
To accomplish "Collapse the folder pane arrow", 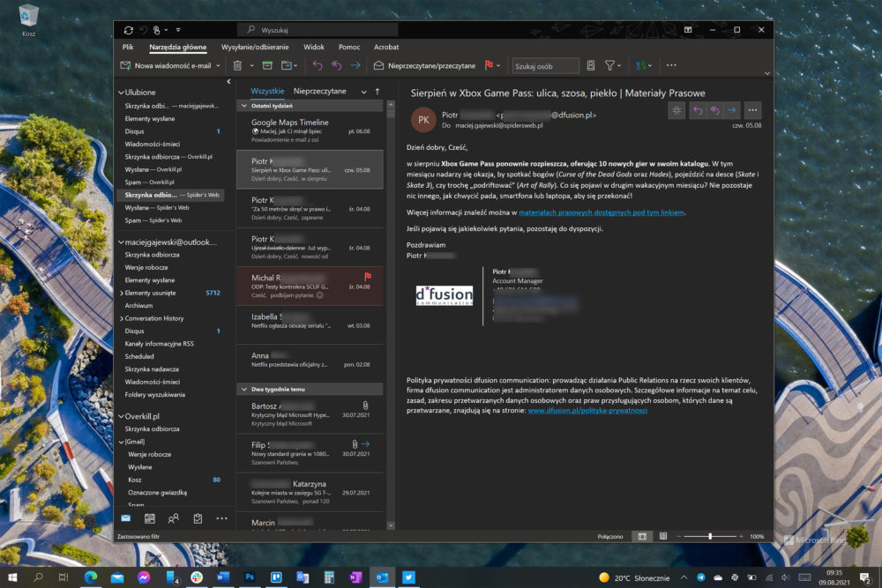I will coord(228,82).
